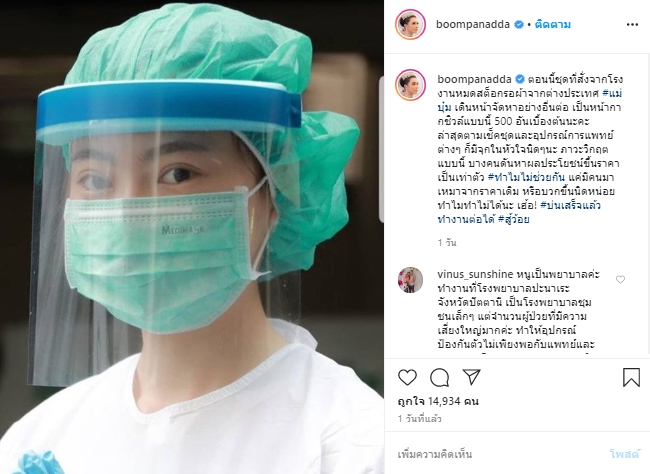View the 14,934 likes list
This screenshot has height=474, width=650.
coord(438,401)
